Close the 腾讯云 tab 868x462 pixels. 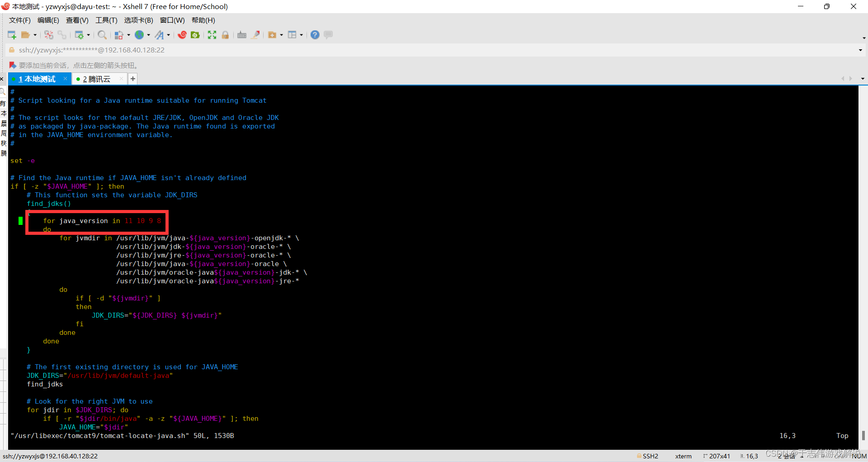pyautogui.click(x=121, y=79)
